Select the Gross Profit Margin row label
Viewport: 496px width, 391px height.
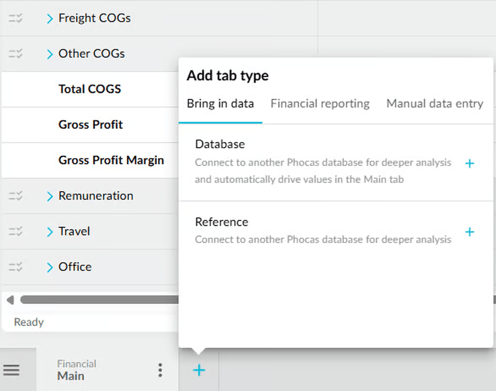(x=111, y=160)
